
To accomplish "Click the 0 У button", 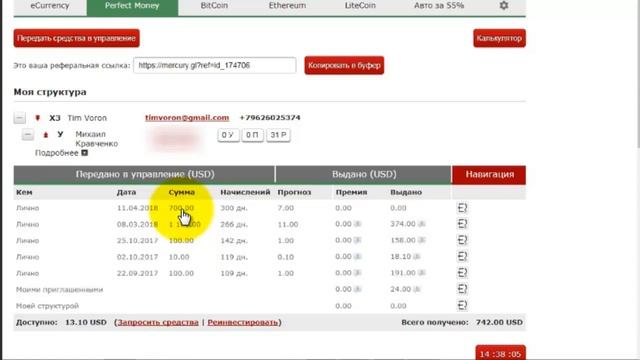I will [228, 135].
